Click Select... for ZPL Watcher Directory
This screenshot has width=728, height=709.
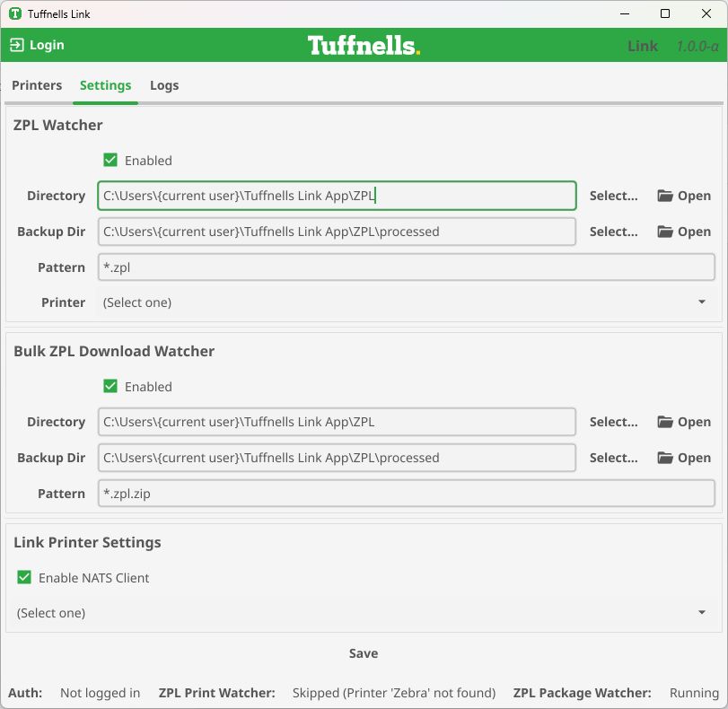[613, 196]
